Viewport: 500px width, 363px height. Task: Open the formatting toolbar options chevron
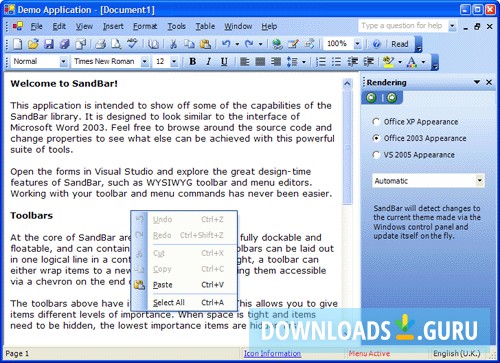(x=435, y=62)
